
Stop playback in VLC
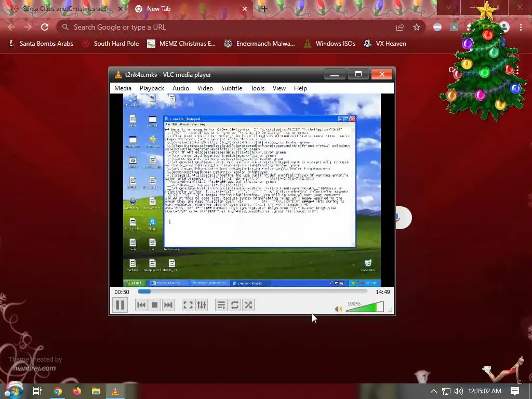155,305
